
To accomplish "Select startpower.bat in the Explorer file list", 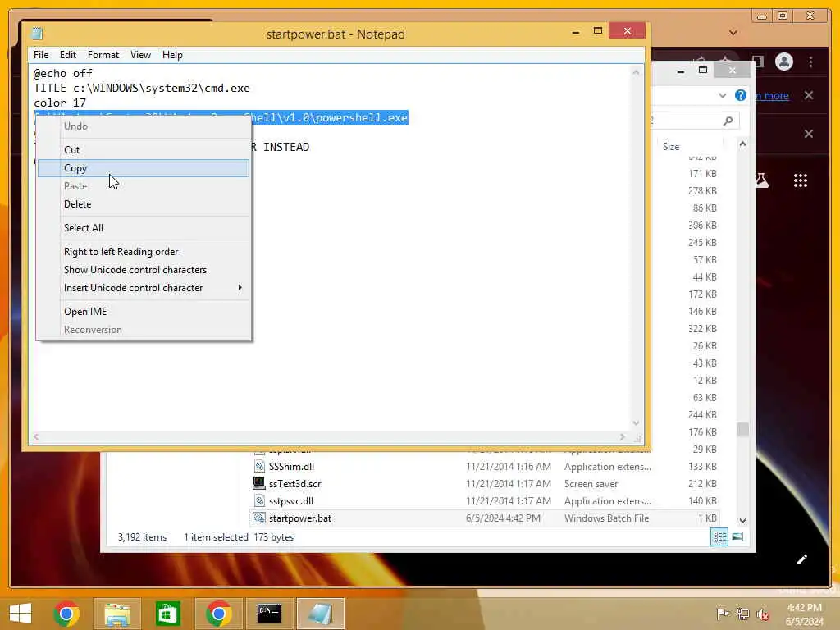I will point(300,518).
